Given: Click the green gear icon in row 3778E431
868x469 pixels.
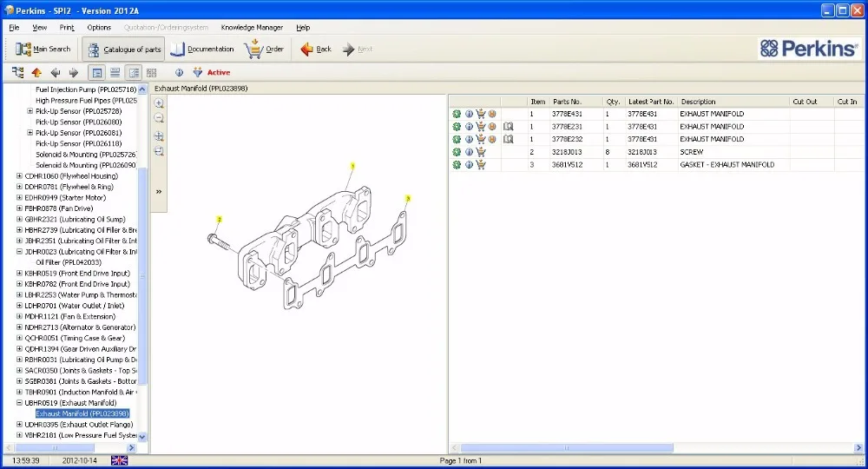Looking at the screenshot, I should click(457, 114).
